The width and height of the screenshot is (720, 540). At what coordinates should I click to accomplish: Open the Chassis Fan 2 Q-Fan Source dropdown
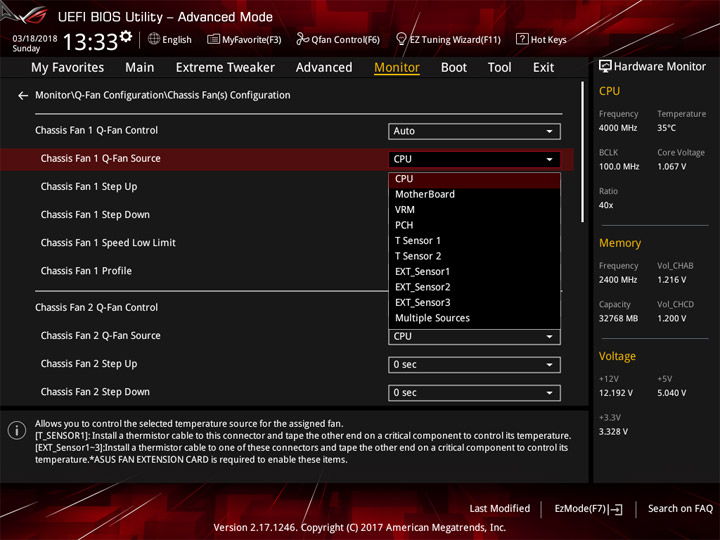coord(474,337)
